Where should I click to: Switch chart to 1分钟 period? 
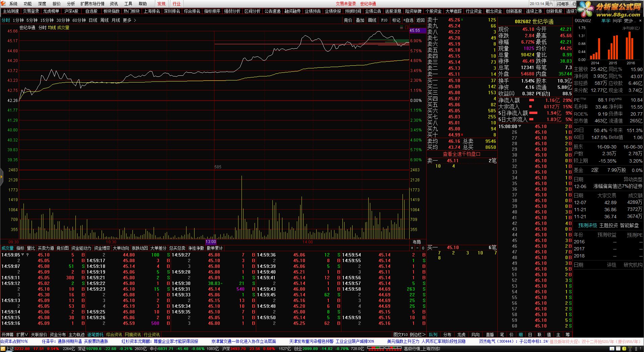(x=18, y=20)
